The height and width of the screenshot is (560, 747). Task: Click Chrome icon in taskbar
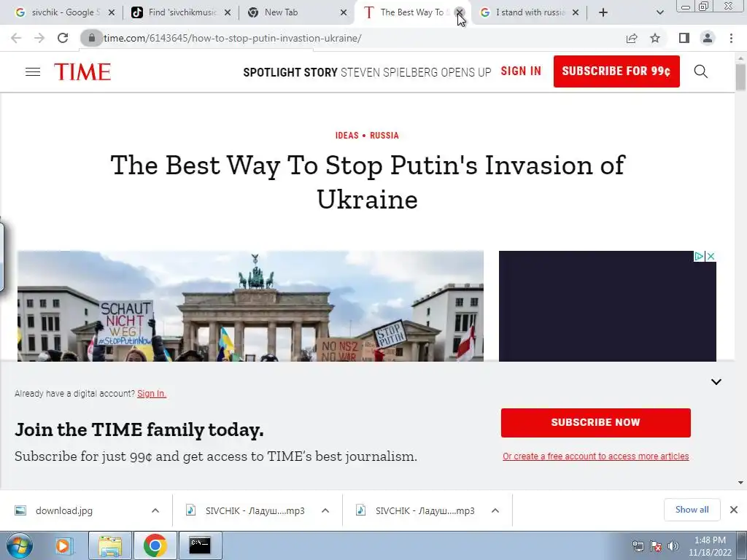click(x=155, y=545)
